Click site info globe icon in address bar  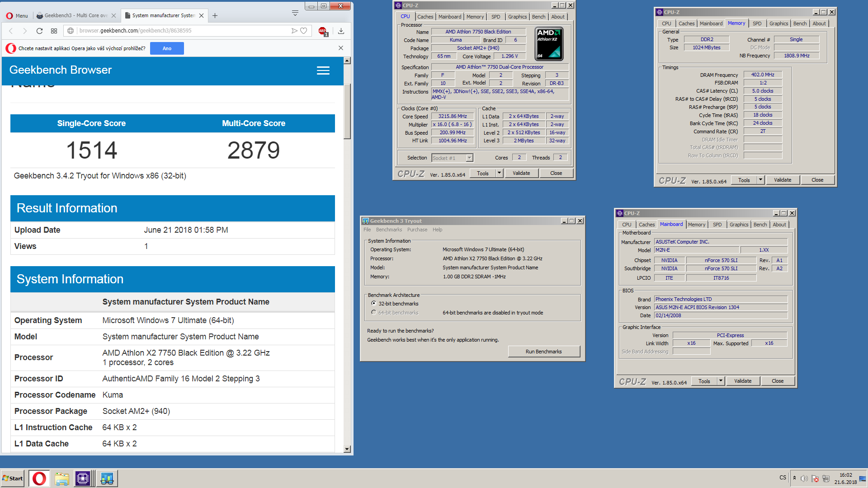tap(71, 31)
